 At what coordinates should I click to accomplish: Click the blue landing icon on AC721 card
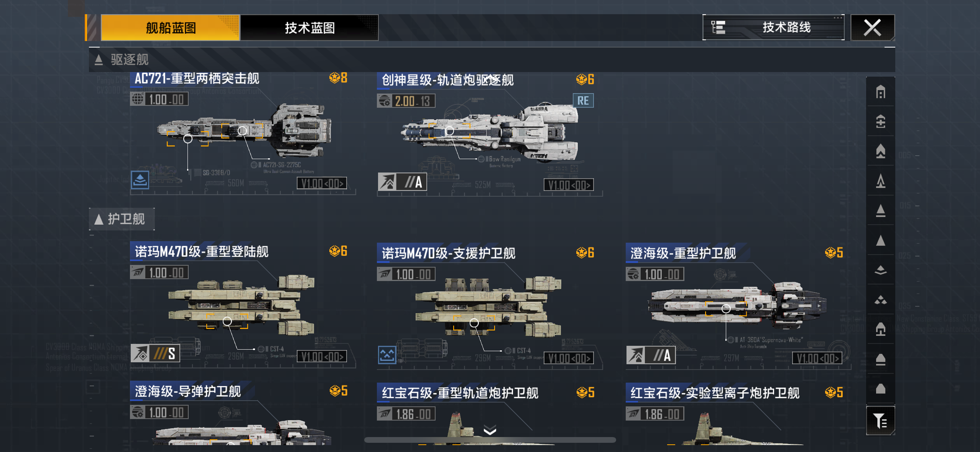click(x=140, y=179)
